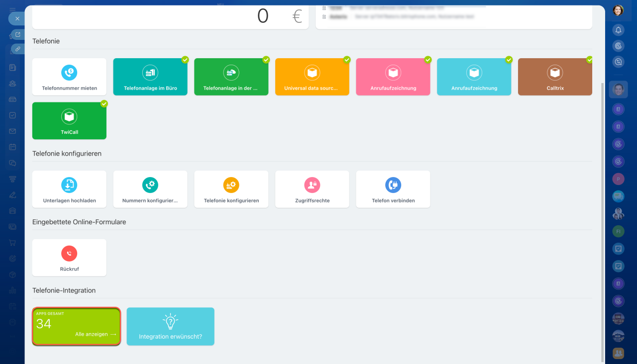637x364 pixels.
Task: Open the CRM funnel icon in left sidebar
Action: click(x=12, y=179)
